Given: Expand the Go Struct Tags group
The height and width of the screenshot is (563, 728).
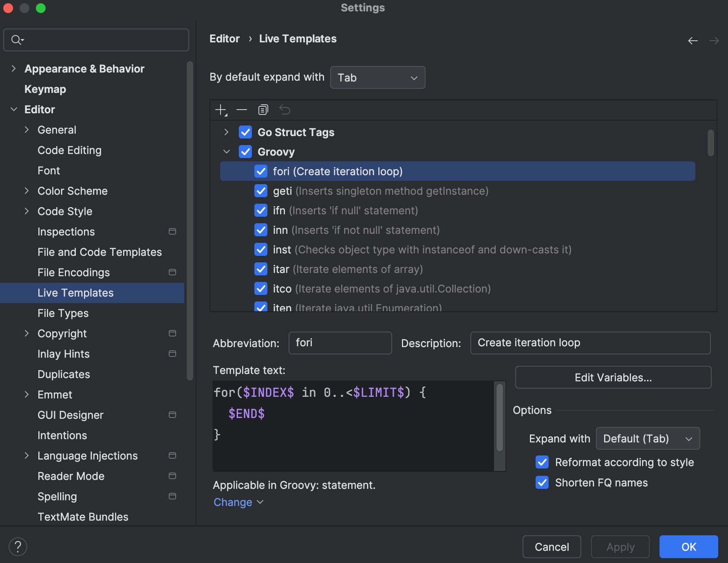Looking at the screenshot, I should (x=227, y=132).
